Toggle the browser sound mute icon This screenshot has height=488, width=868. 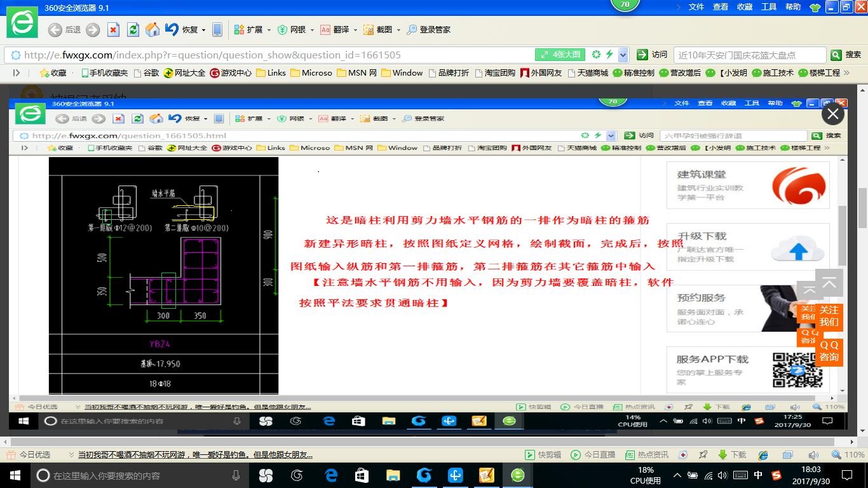(813, 455)
